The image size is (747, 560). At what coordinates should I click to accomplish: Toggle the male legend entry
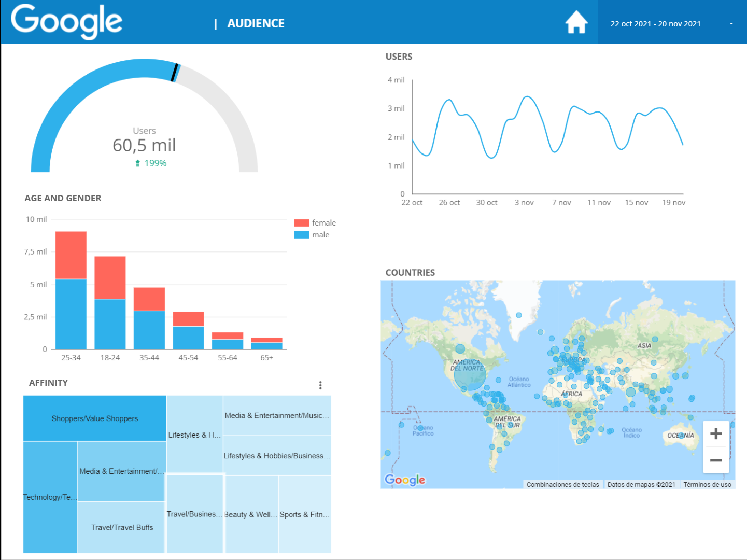[312, 234]
